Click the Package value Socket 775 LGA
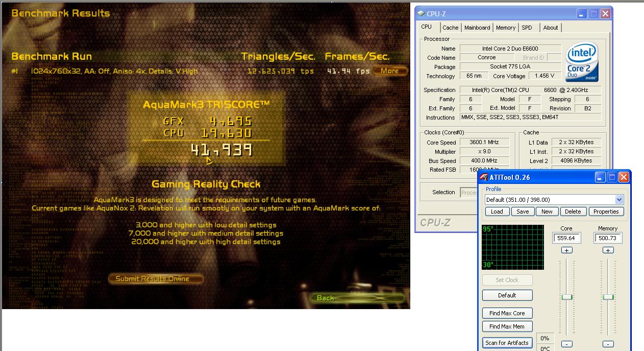Image resolution: width=644 pixels, height=351 pixels. point(510,67)
